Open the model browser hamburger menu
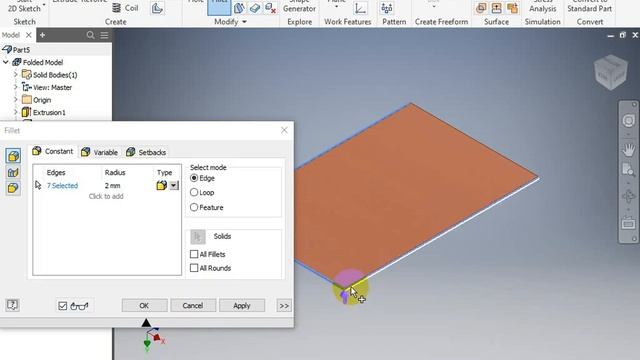 tap(104, 35)
